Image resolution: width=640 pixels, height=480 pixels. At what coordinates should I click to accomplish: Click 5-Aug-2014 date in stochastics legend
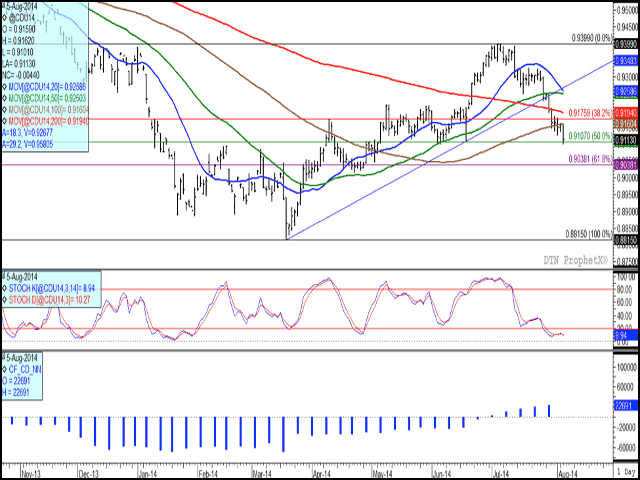coord(21,276)
